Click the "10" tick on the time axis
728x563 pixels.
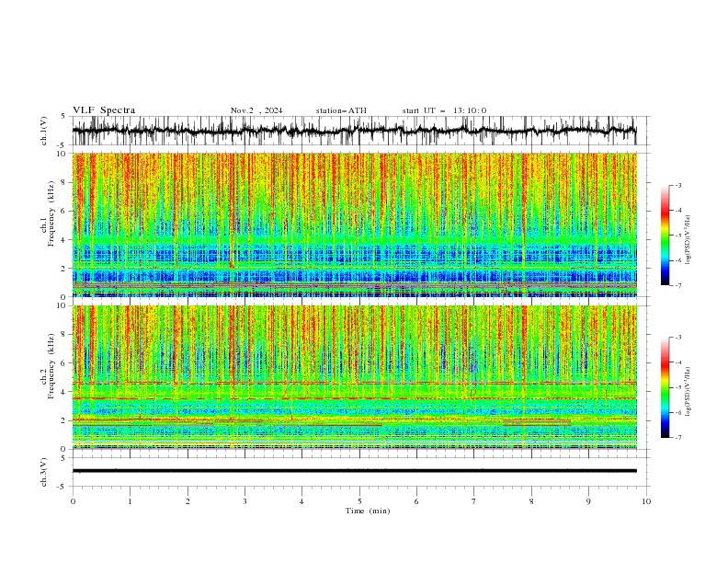point(646,501)
